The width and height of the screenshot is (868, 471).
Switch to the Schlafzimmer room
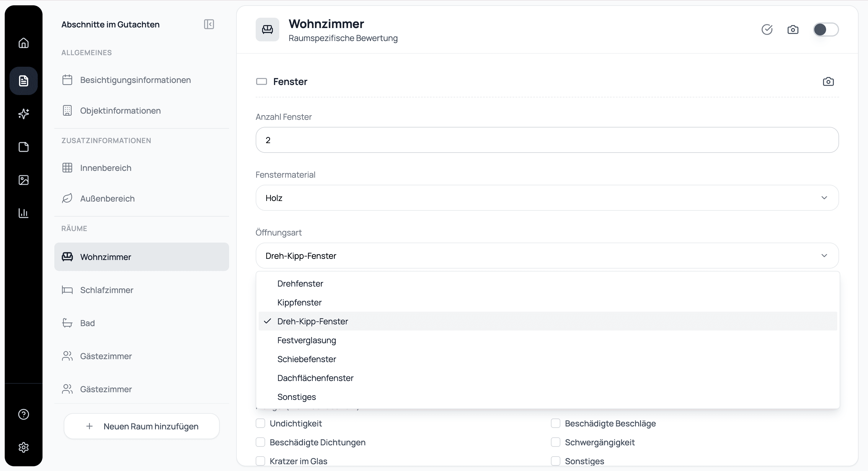106,290
